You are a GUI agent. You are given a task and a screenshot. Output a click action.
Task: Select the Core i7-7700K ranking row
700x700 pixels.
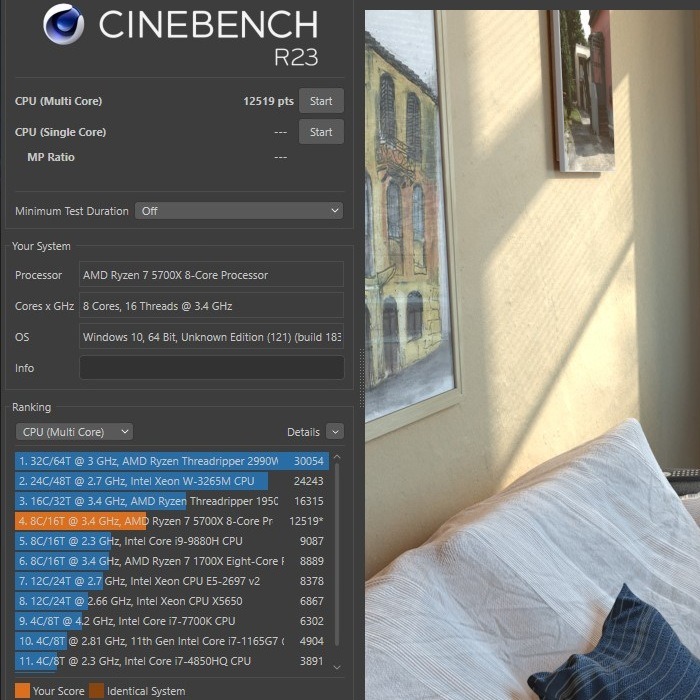(172, 621)
